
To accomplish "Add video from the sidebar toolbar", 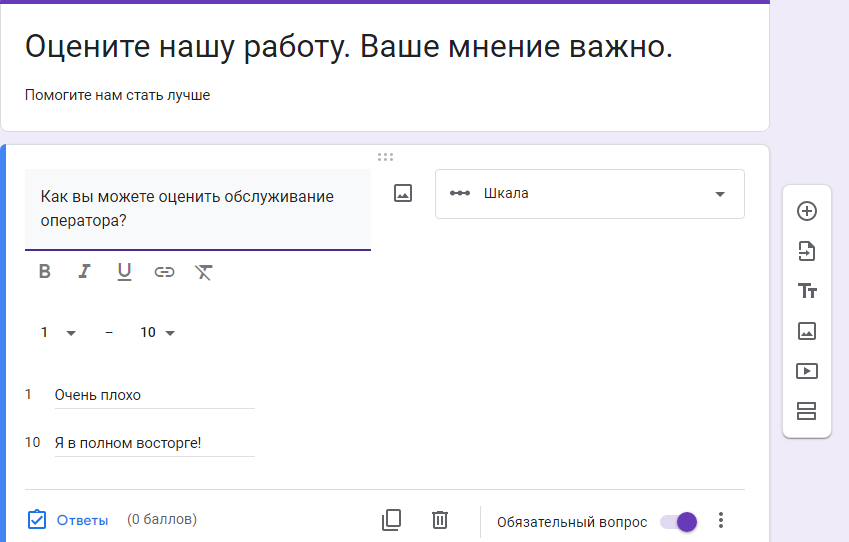I will pyautogui.click(x=807, y=371).
